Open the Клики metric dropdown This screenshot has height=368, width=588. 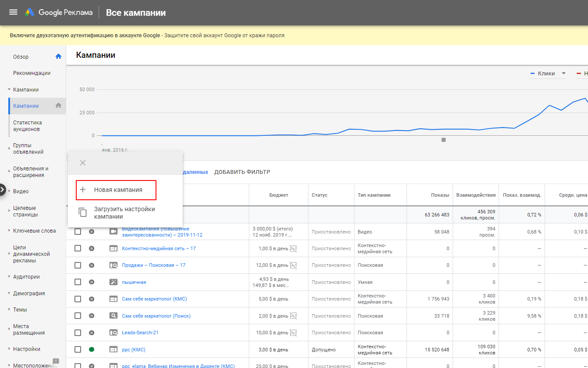coord(548,74)
